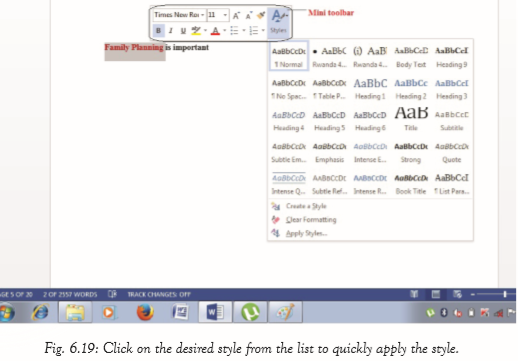
Task: Apply the Heading 9 style
Action: [x=452, y=57]
